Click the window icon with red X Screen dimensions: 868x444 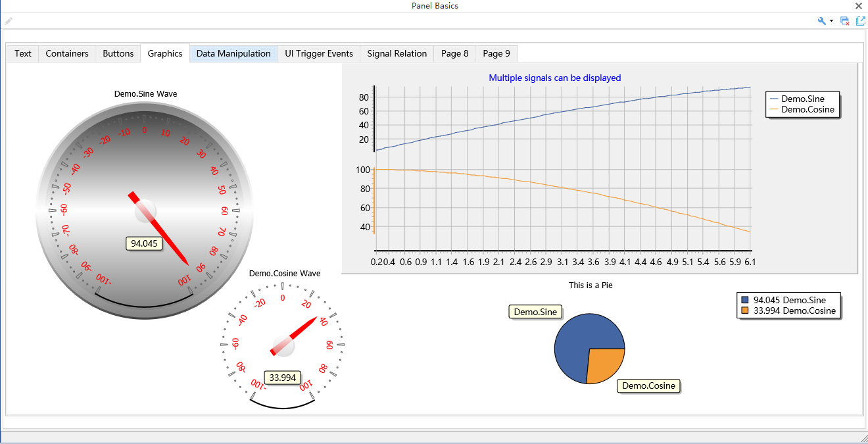click(x=845, y=21)
